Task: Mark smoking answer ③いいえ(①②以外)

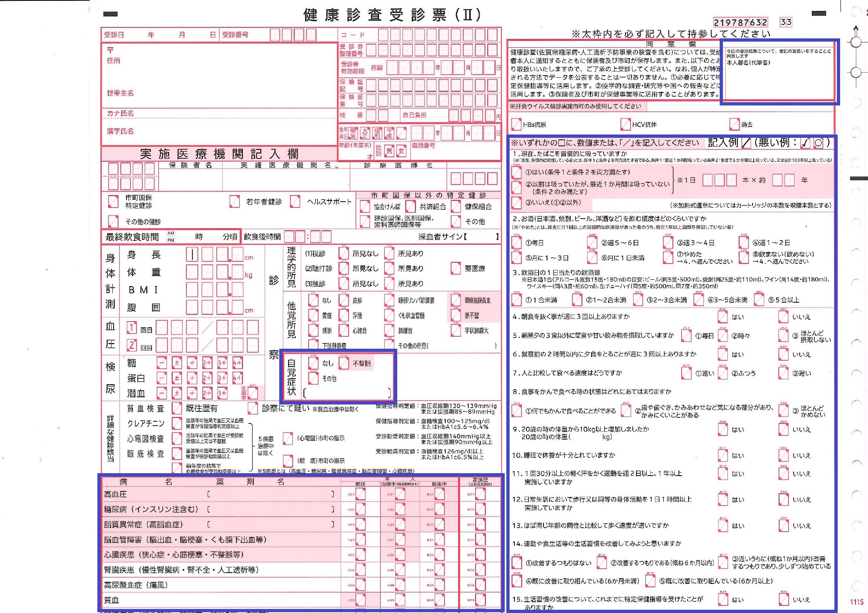Action: pyautogui.click(x=516, y=202)
